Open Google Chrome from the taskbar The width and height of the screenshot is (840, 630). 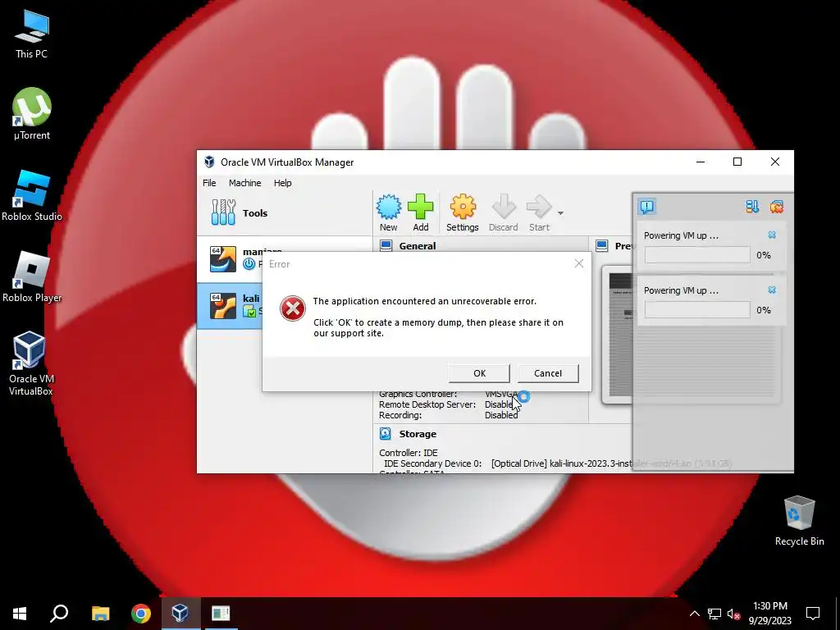[x=141, y=614]
